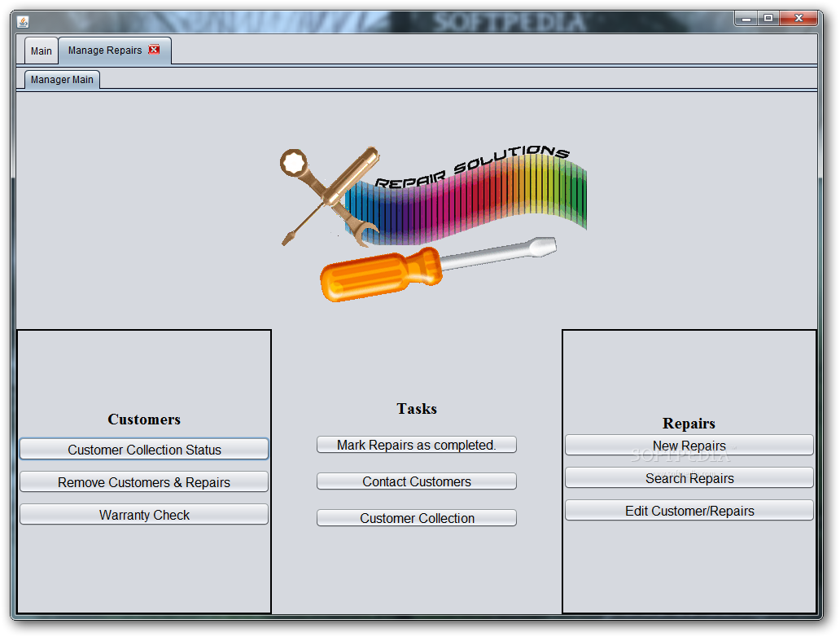The height and width of the screenshot is (637, 840).
Task: Open the Warranty Check button
Action: point(144,515)
